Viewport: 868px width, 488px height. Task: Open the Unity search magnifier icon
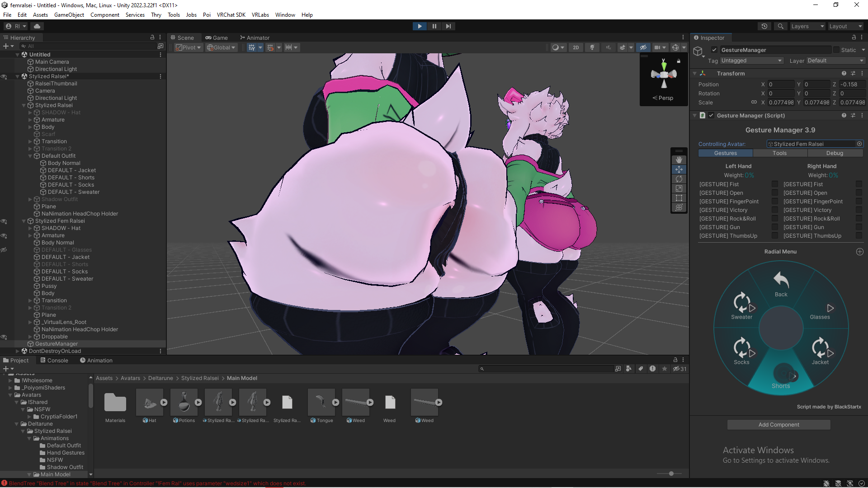(x=780, y=26)
